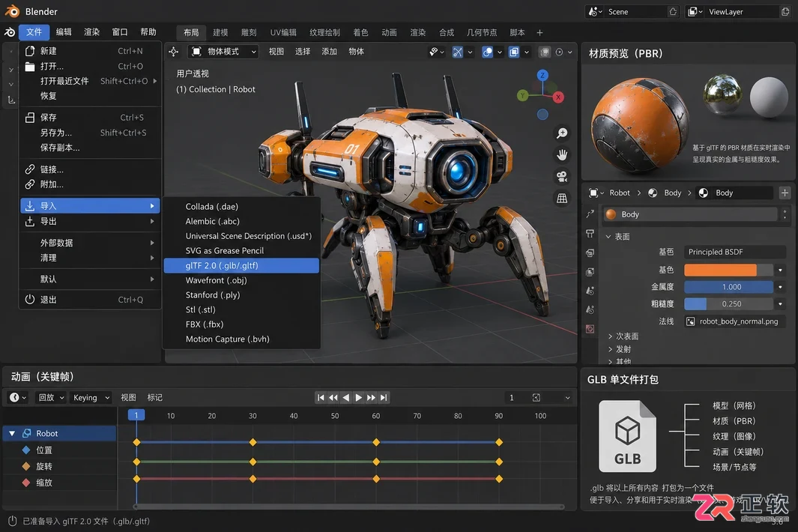This screenshot has width=798, height=532.
Task: Toggle X-ray icon in viewport header
Action: (x=514, y=52)
